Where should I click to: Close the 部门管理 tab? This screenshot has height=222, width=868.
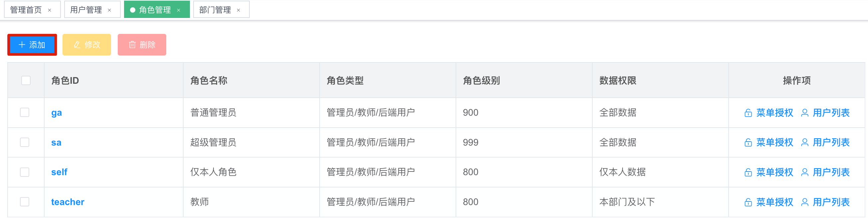(238, 10)
